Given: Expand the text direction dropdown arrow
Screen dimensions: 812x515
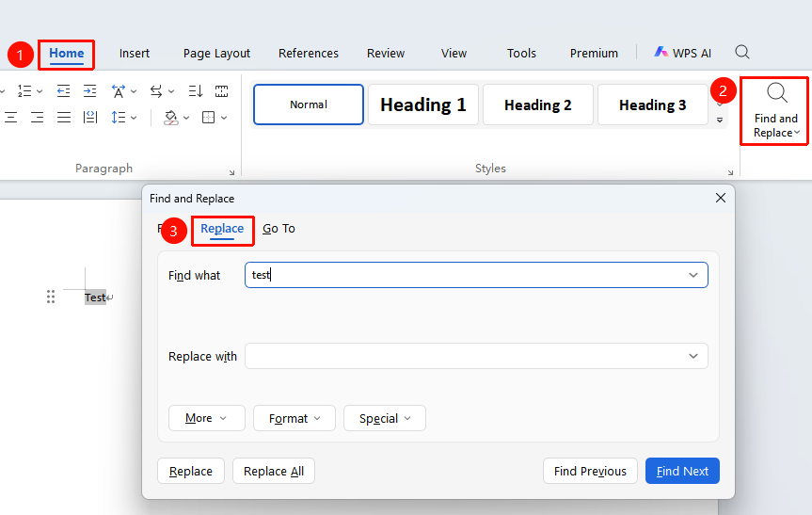Looking at the screenshot, I should coord(171,91).
